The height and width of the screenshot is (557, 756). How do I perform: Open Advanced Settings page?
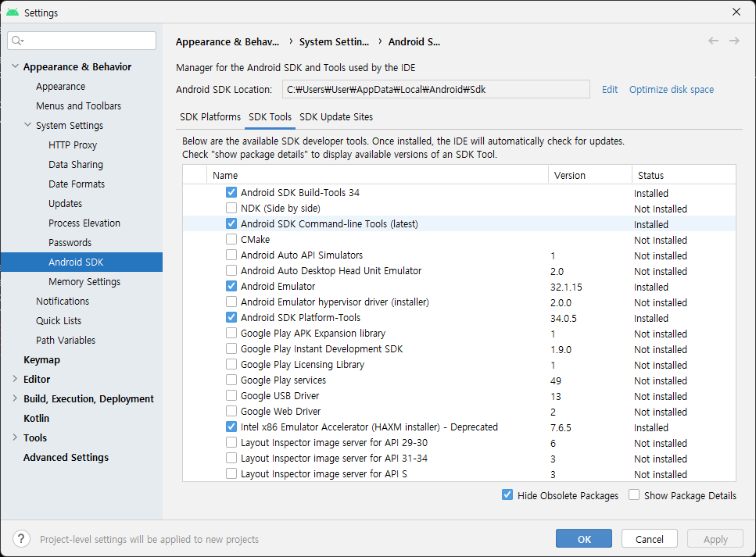66,457
